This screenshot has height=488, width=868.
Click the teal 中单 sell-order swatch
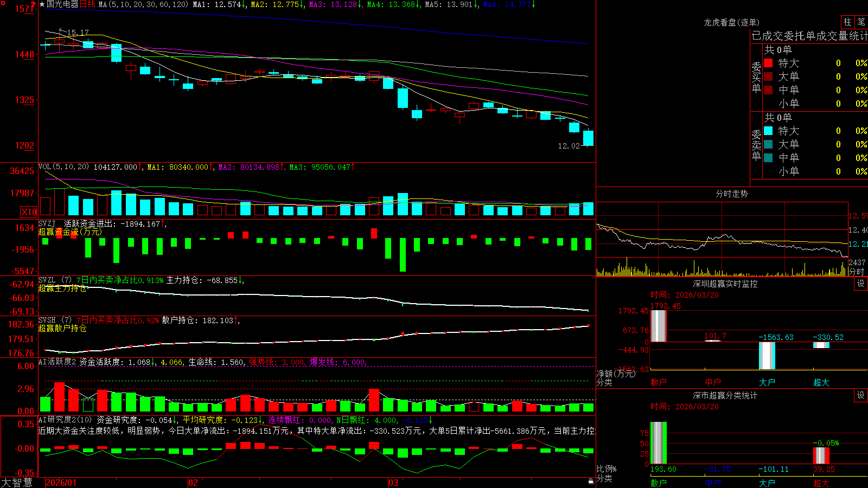pos(768,158)
